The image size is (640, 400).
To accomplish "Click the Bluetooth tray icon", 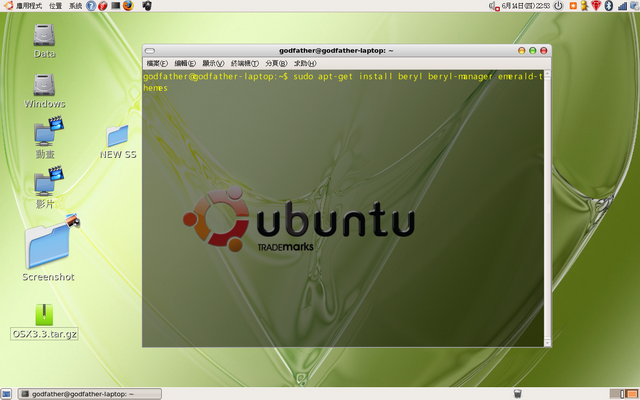I will [609, 6].
